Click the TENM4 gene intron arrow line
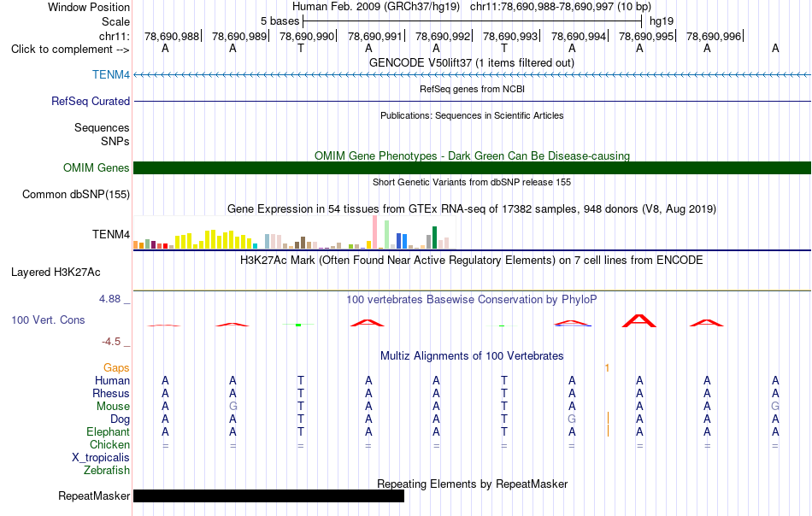This screenshot has width=812, height=516. 472,75
